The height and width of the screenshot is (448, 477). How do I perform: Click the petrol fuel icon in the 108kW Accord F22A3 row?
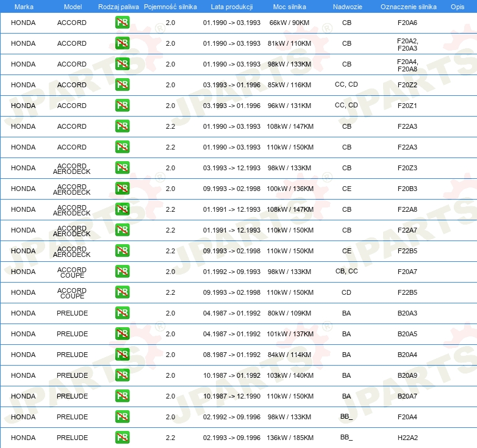point(122,126)
